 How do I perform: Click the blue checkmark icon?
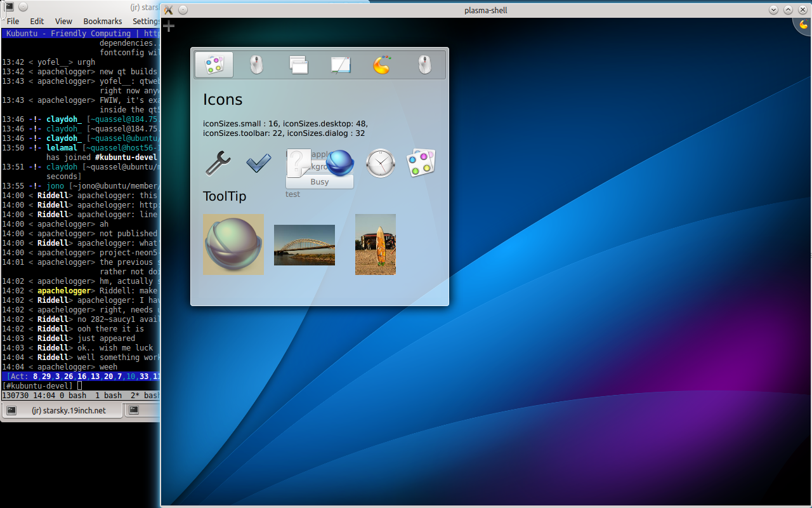258,163
